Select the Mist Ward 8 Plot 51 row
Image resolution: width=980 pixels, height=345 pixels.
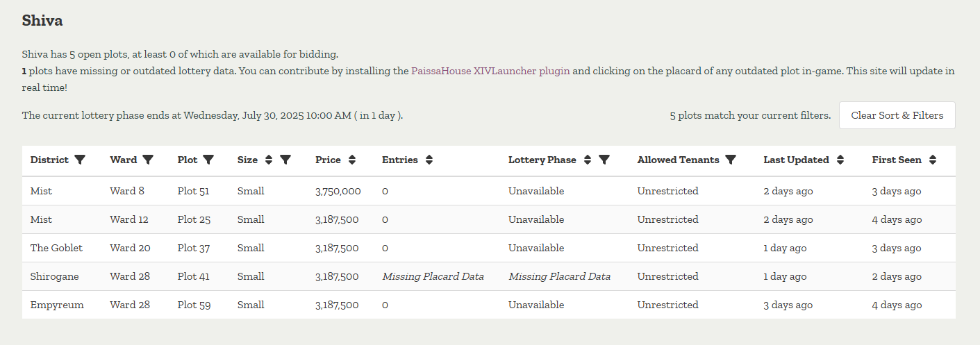click(489, 191)
